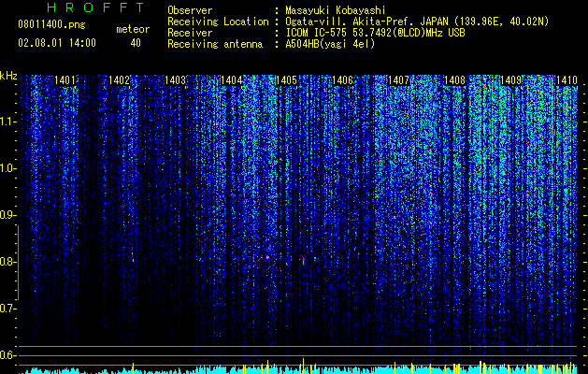The width and height of the screenshot is (588, 374).
Task: Click the 1410 time marker
Action: tap(566, 80)
